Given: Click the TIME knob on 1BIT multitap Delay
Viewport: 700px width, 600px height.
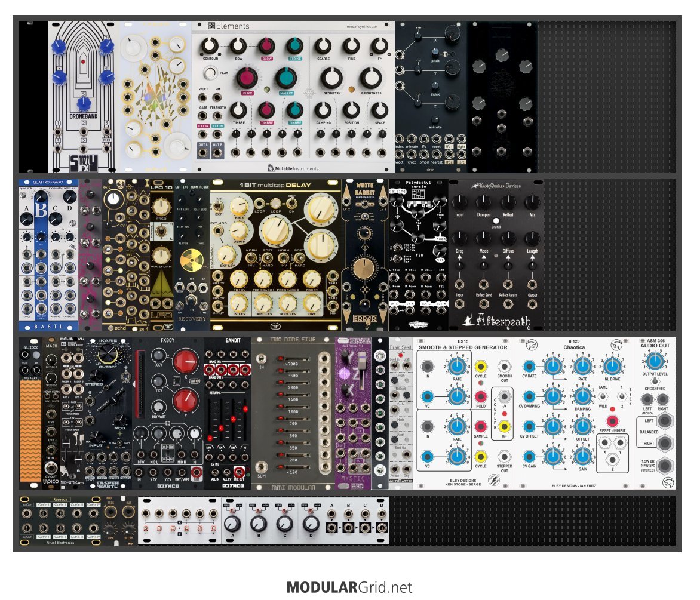Looking at the screenshot, I should (275, 230).
